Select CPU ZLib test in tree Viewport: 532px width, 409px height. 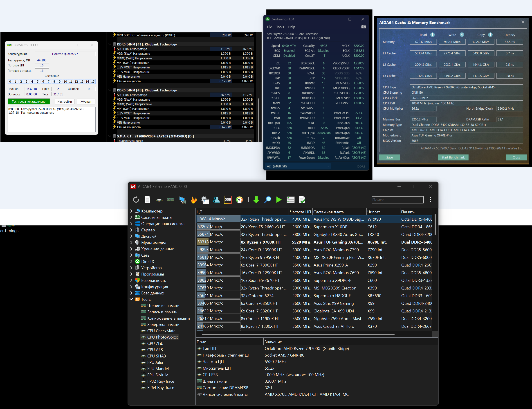click(155, 343)
